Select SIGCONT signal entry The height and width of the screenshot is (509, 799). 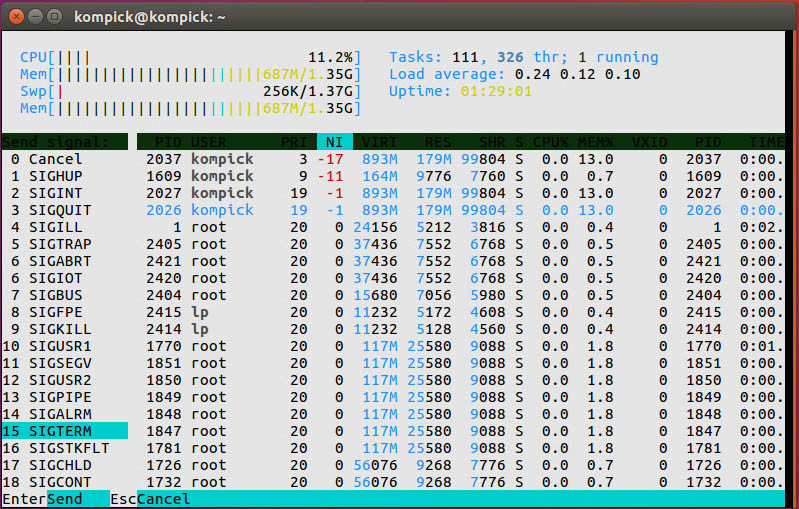click(65, 482)
